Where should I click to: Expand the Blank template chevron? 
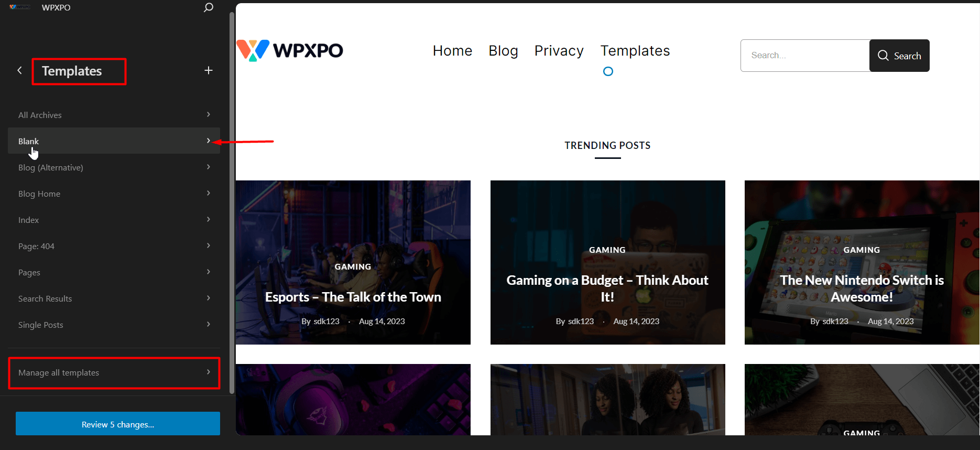[209, 141]
